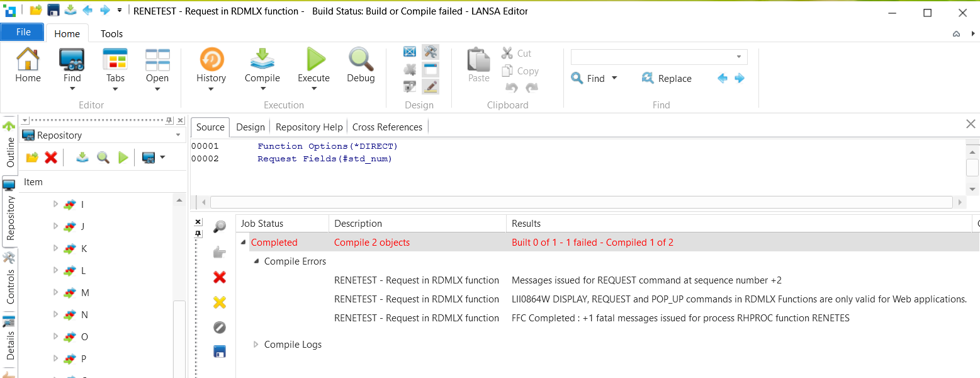
Task: Click the grey cancel circle icon in results sidebar
Action: (220, 328)
